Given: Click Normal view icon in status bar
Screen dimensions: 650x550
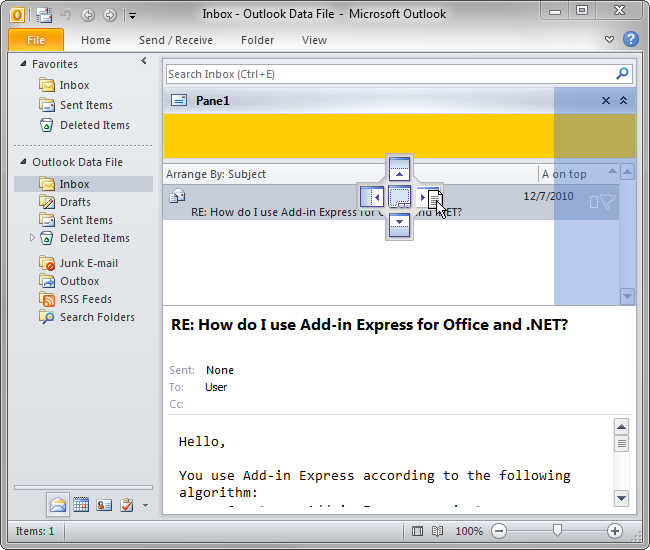Looking at the screenshot, I should coord(417,531).
